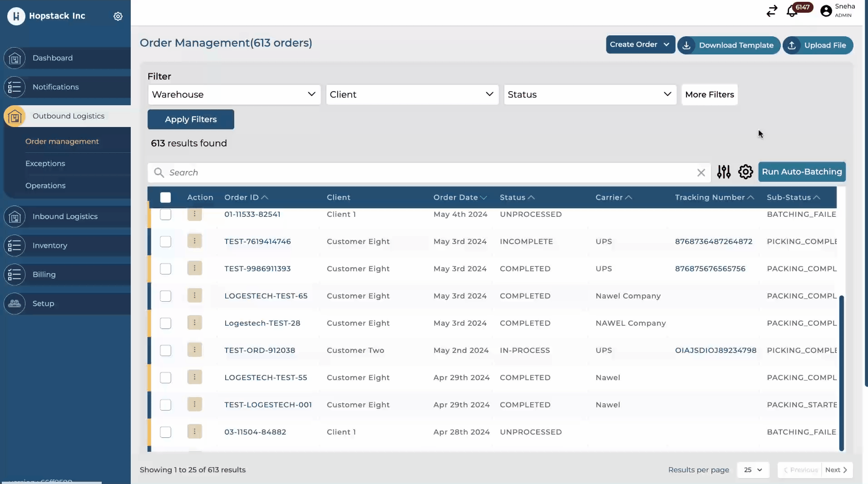The width and height of the screenshot is (868, 484).
Task: Click the orders table vertical scrollbar
Action: pos(841,372)
